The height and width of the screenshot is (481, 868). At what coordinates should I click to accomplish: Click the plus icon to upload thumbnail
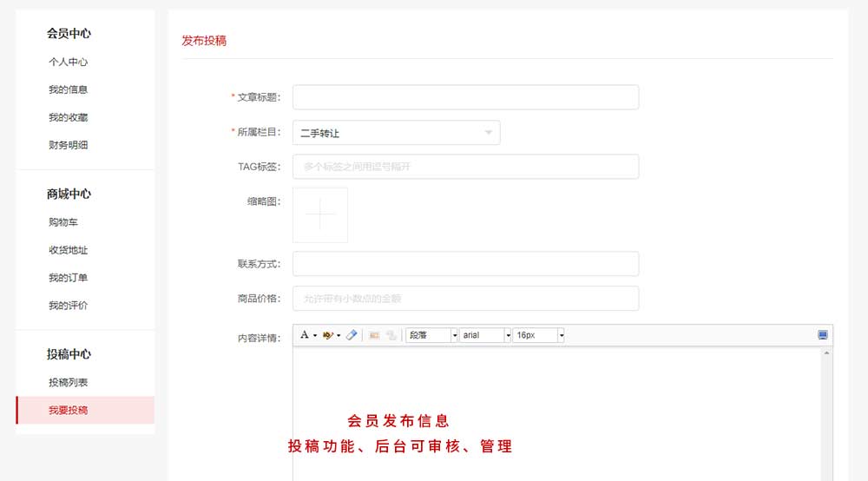[x=320, y=214]
